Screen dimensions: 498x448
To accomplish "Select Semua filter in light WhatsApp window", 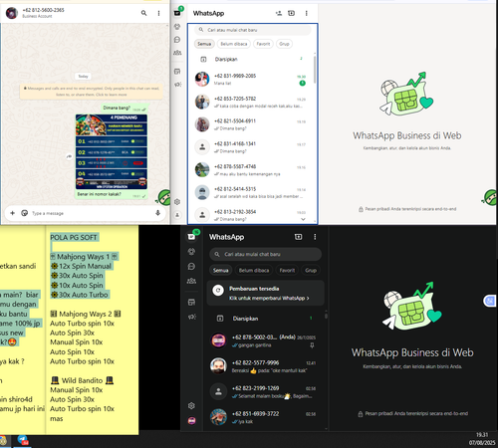I will coord(204,44).
